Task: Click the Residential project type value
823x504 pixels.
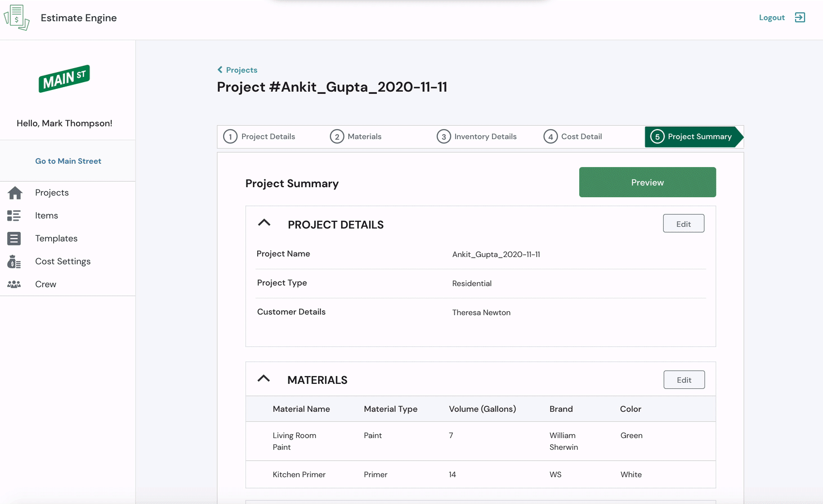Action: pos(472,283)
